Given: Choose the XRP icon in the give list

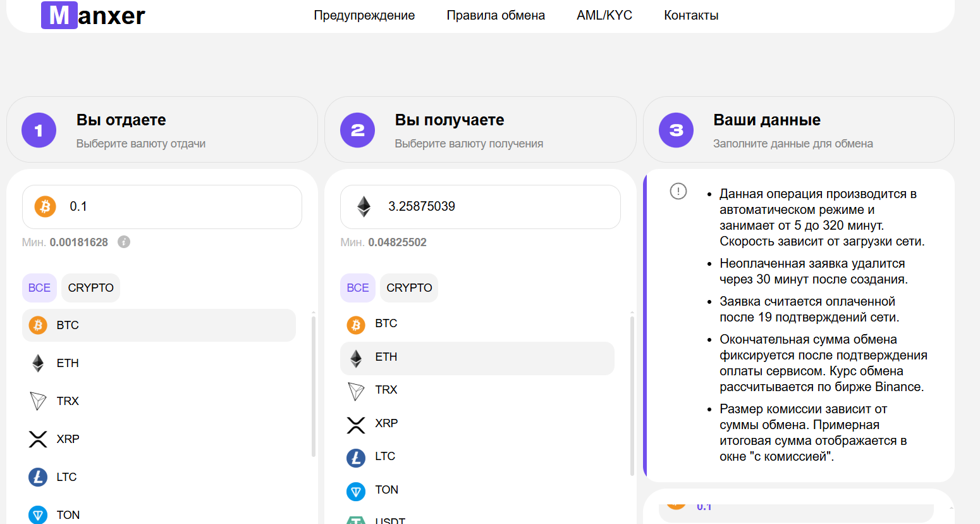Looking at the screenshot, I should click(38, 439).
